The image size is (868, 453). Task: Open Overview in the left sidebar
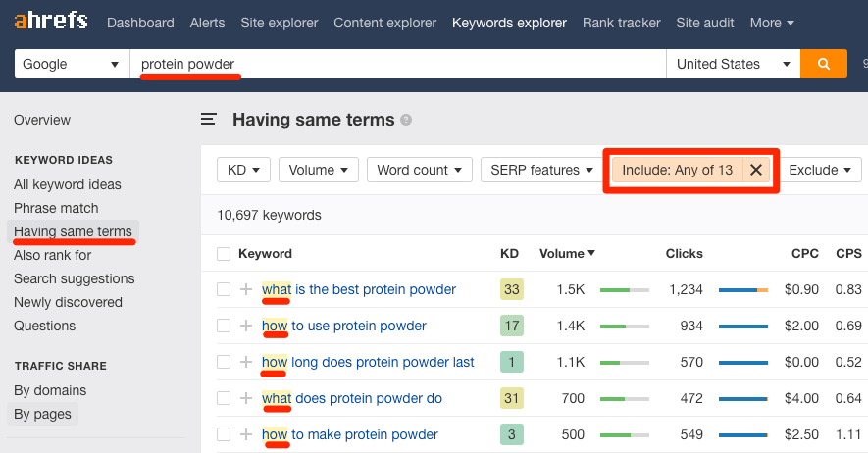[42, 120]
